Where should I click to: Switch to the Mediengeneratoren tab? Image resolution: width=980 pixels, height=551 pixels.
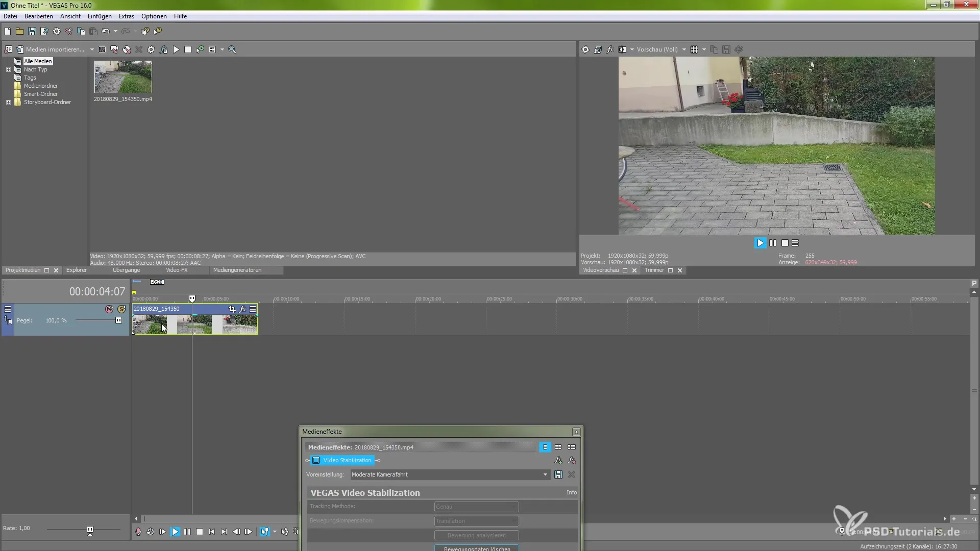(237, 270)
